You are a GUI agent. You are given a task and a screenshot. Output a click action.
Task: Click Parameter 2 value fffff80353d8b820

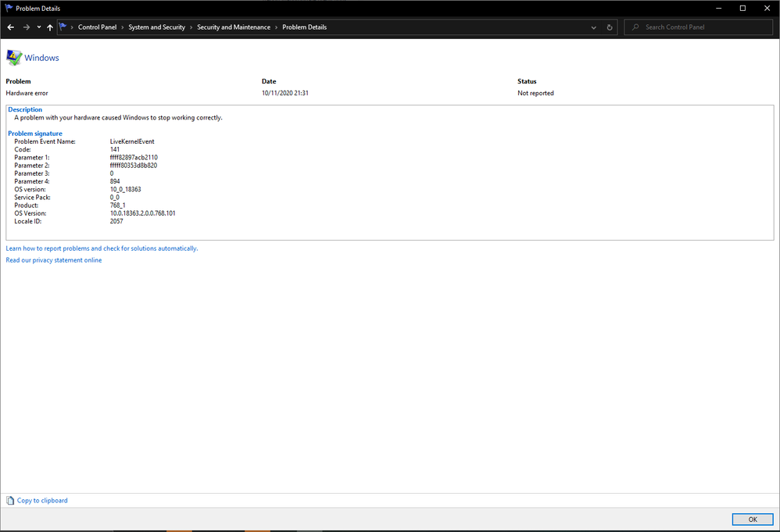(x=134, y=166)
